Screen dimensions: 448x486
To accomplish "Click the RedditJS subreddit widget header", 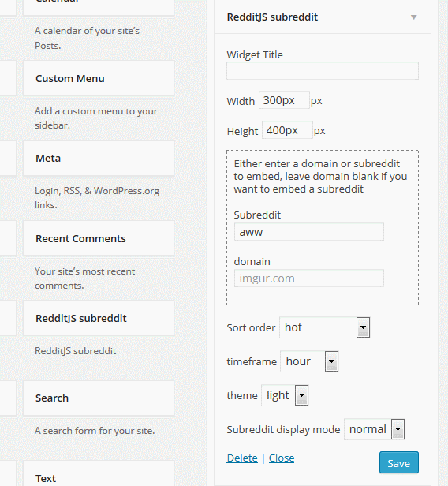I will (x=323, y=17).
